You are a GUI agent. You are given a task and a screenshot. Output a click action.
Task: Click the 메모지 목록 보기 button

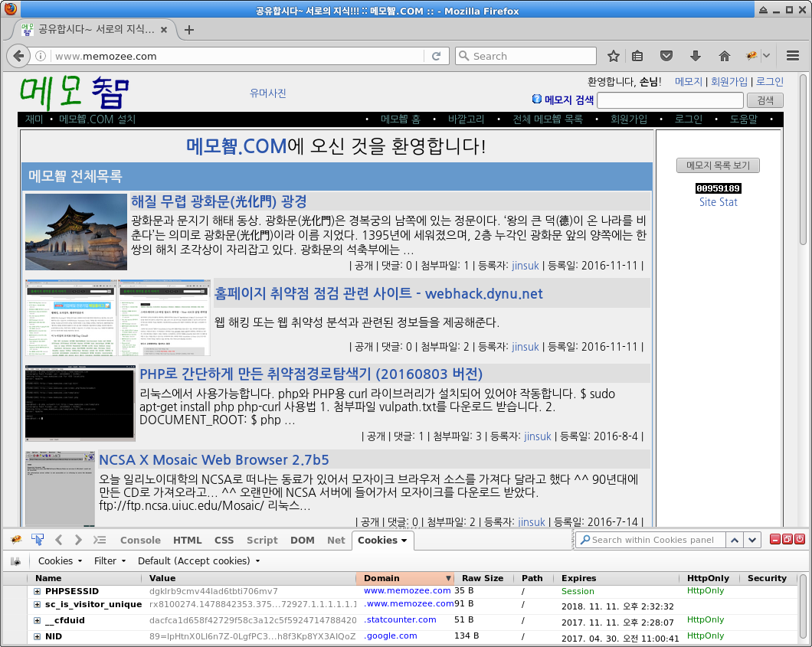click(718, 165)
